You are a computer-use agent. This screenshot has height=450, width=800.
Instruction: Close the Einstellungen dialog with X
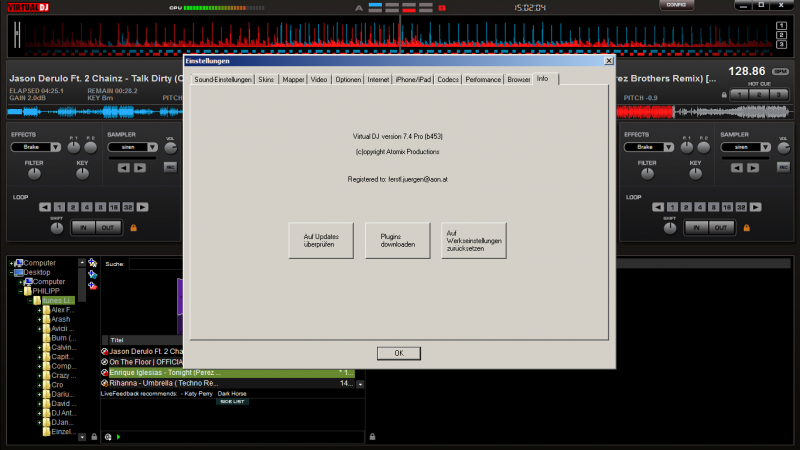[609, 61]
